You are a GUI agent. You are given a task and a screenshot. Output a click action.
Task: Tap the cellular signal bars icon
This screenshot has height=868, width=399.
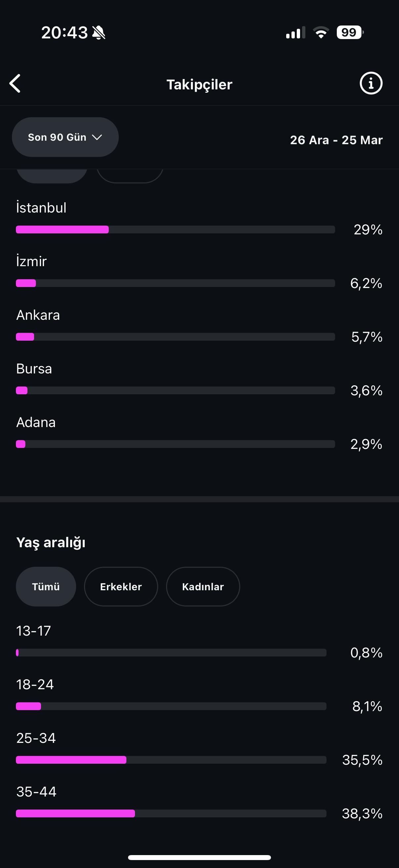tap(295, 32)
